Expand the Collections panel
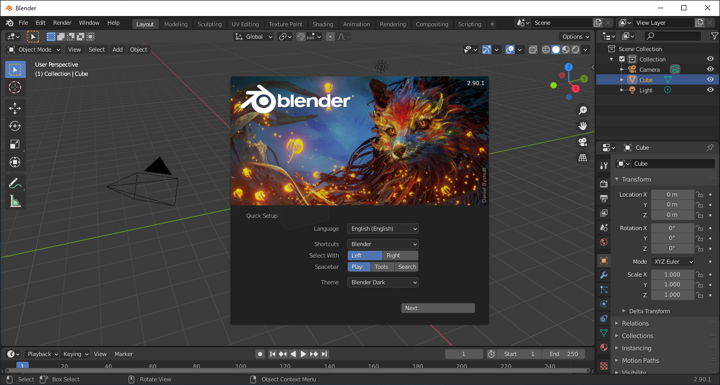This screenshot has width=720, height=385. pos(637,336)
